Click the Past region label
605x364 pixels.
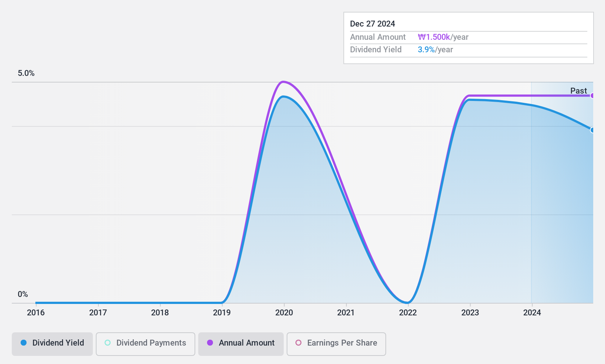click(578, 91)
